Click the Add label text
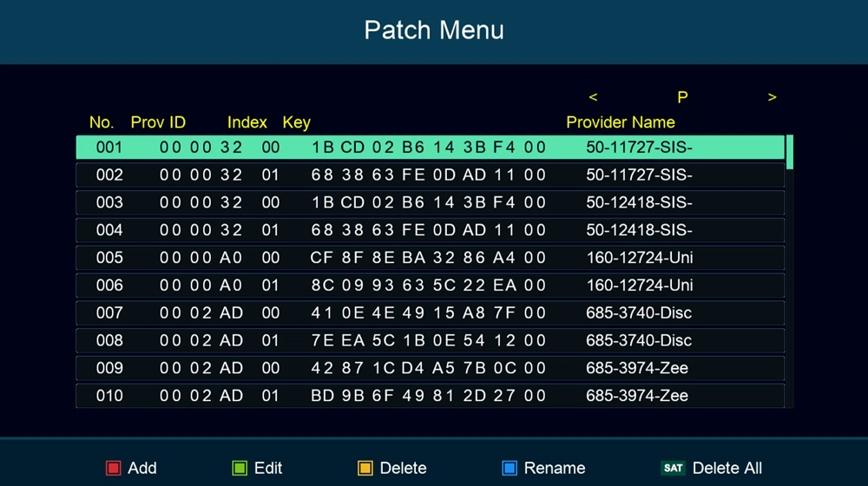This screenshot has width=868, height=486. (142, 469)
